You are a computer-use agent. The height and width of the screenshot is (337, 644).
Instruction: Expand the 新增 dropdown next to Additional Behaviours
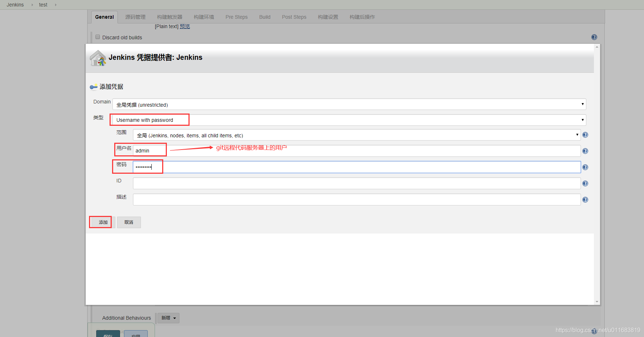[x=168, y=318]
